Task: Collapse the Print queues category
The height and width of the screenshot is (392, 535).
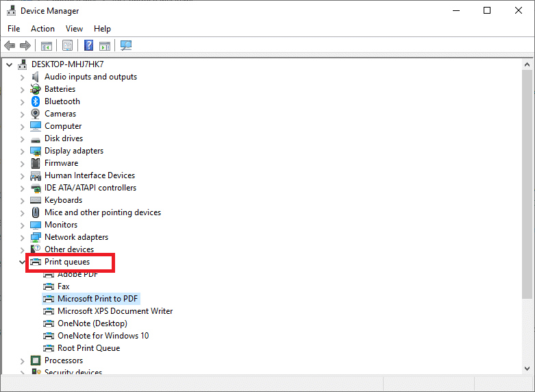Action: [22, 262]
